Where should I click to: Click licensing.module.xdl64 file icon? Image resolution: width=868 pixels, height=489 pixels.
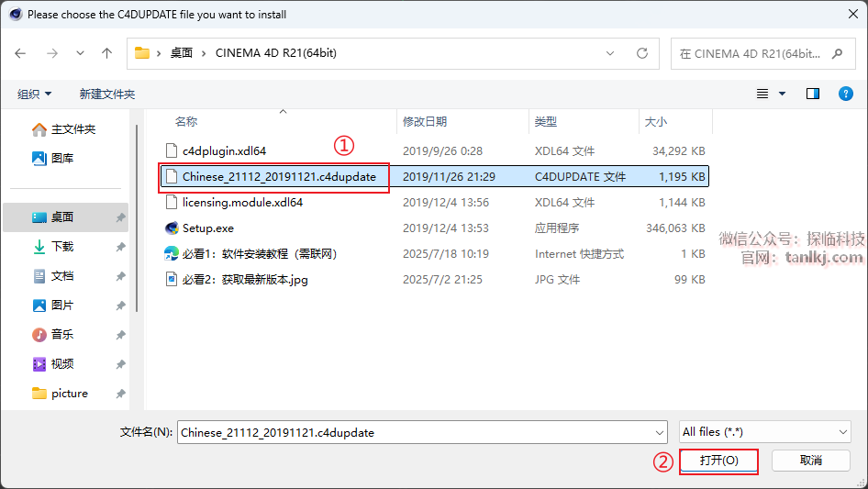tap(172, 202)
